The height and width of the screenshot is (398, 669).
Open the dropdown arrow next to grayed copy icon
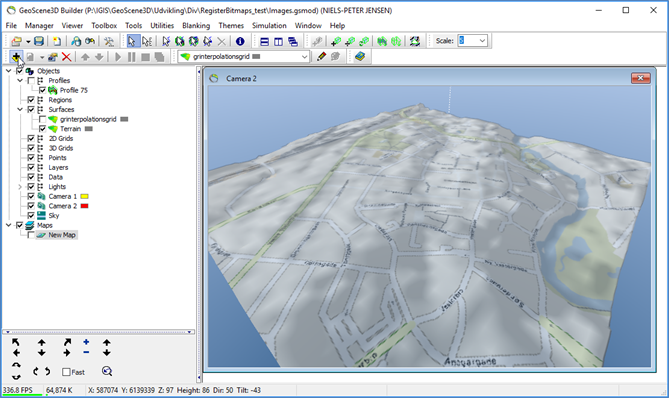coord(42,57)
